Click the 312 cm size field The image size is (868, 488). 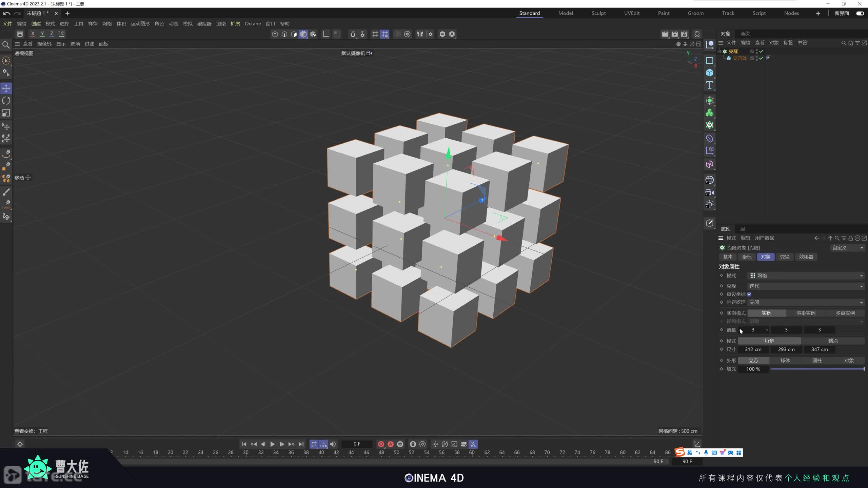coord(753,349)
